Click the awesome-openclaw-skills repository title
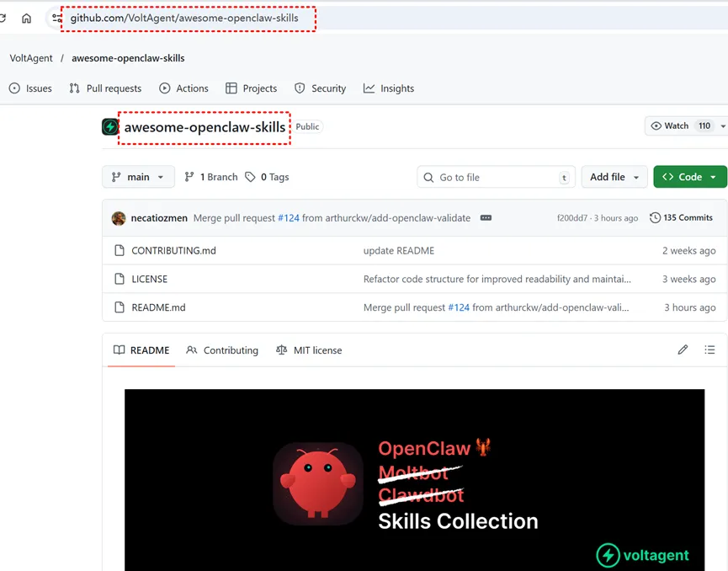The height and width of the screenshot is (571, 728). click(x=205, y=127)
